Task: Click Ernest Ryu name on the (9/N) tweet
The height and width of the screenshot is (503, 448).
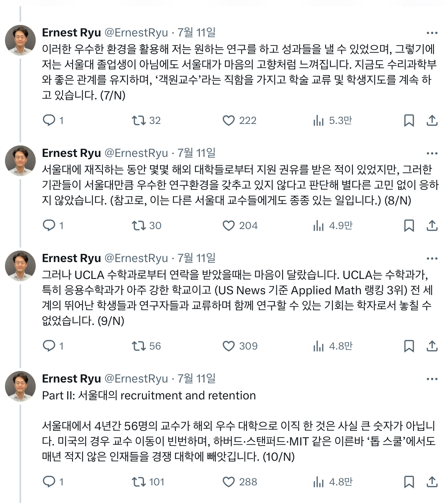Action: pyautogui.click(x=71, y=258)
